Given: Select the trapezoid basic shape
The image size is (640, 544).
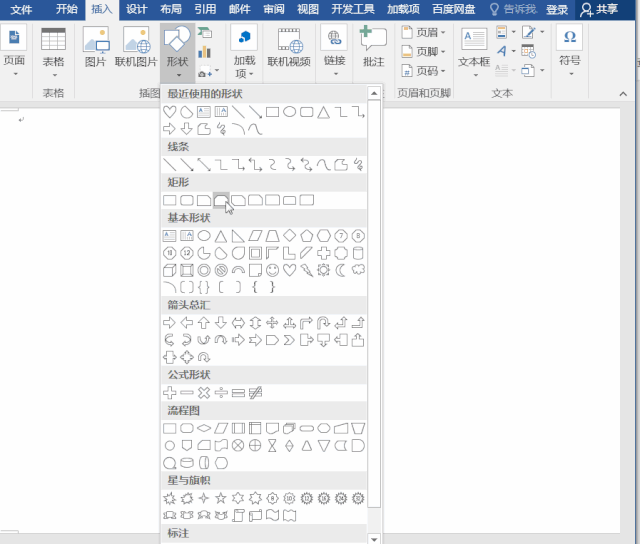Looking at the screenshot, I should [x=272, y=235].
